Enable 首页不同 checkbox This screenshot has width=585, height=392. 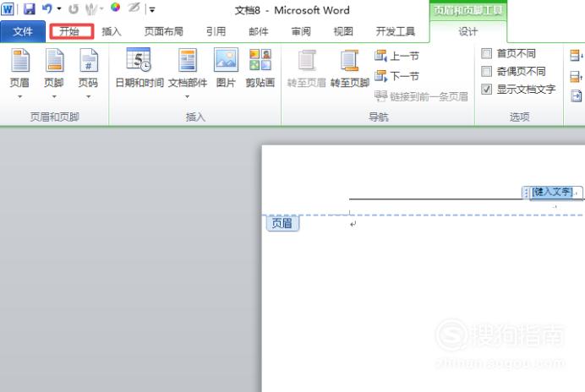coord(486,54)
